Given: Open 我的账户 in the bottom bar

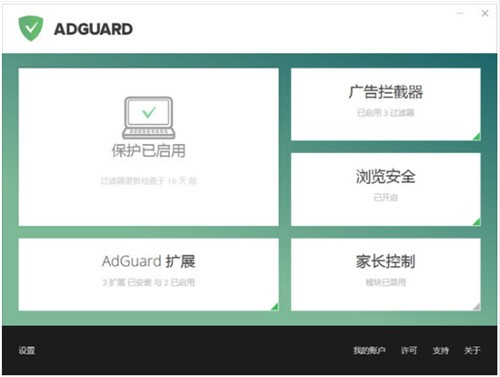Looking at the screenshot, I should pyautogui.click(x=369, y=350).
